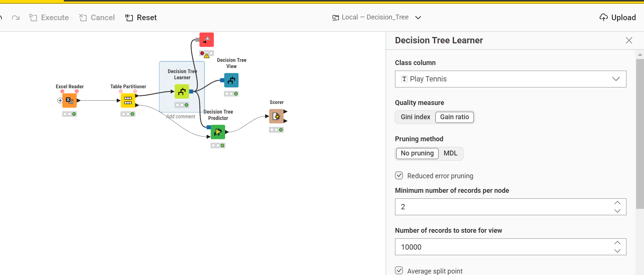Viewport: 644px width, 275px height.
Task: Select the red node with warning
Action: pos(206,40)
